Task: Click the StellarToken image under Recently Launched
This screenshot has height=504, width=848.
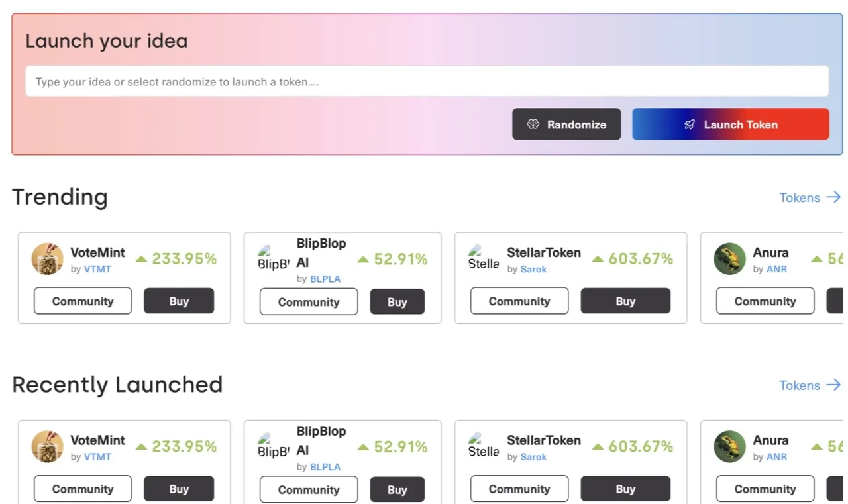Action: coord(484,446)
